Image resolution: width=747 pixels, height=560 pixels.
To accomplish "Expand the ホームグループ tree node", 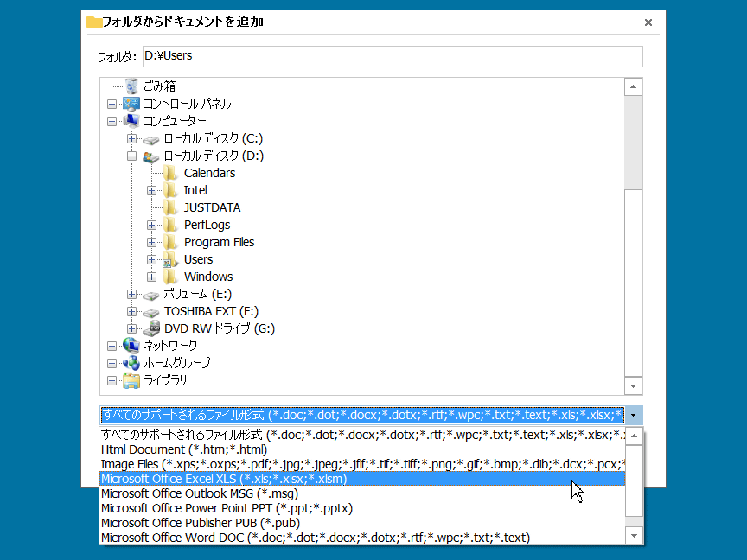I will [112, 363].
